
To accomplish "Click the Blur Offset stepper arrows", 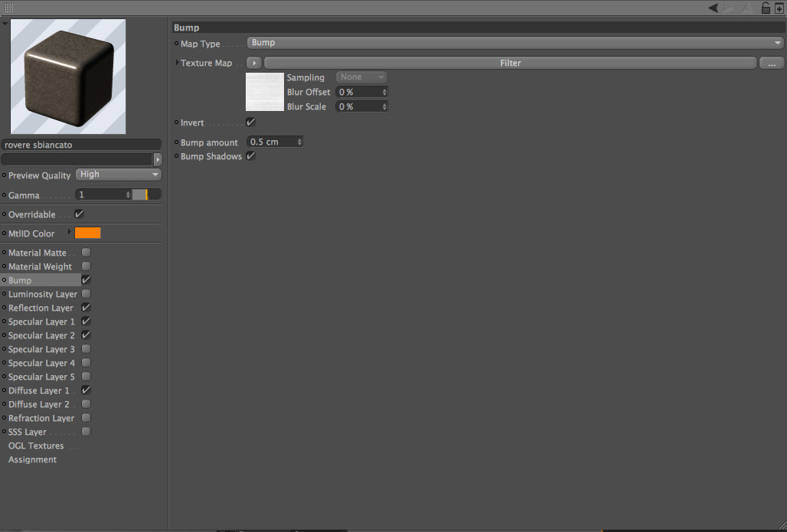I will point(384,93).
